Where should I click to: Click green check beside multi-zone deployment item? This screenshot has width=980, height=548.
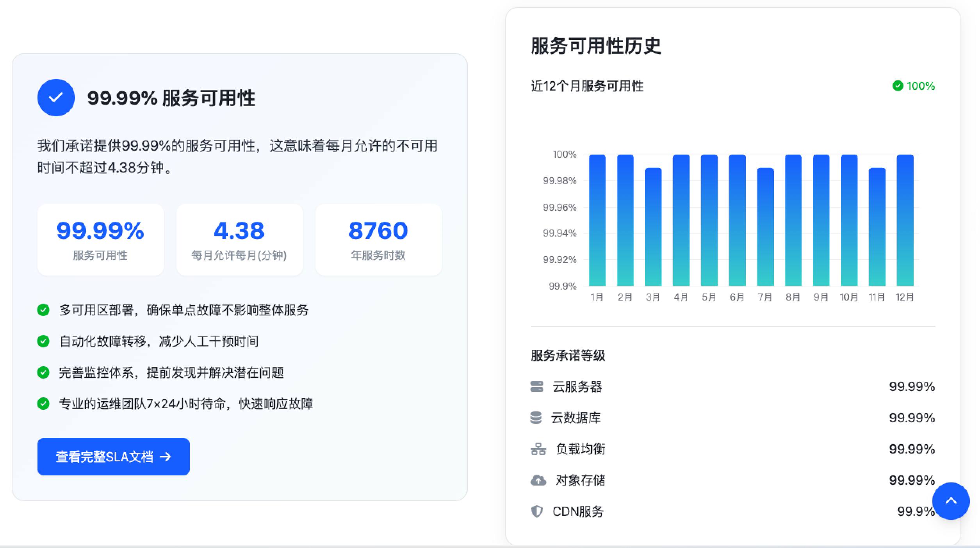[x=43, y=310]
